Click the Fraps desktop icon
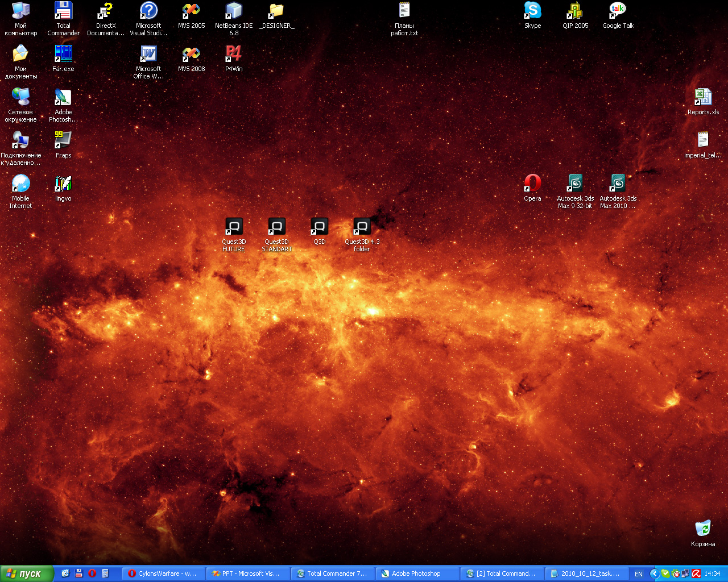Viewport: 728px width, 582px height. point(63,145)
